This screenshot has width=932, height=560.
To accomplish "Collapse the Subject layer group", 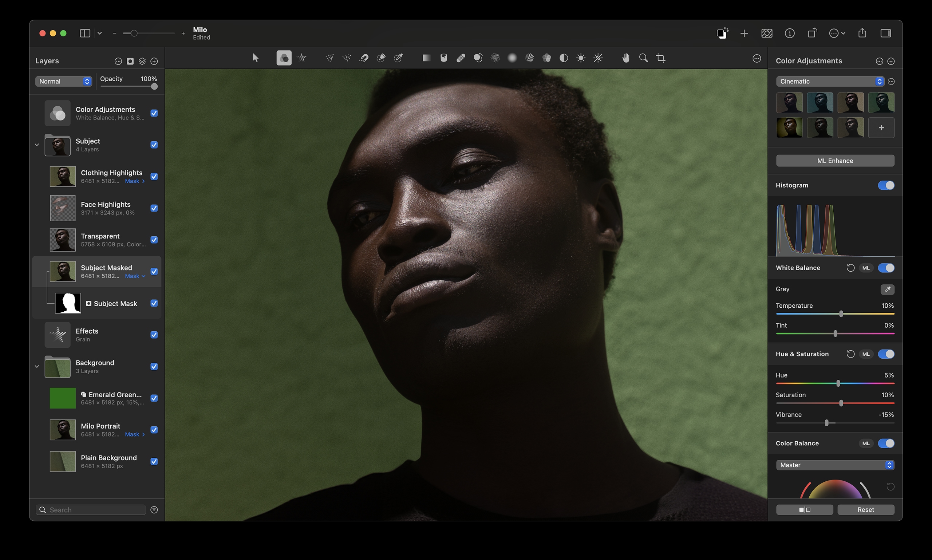I will point(37,145).
